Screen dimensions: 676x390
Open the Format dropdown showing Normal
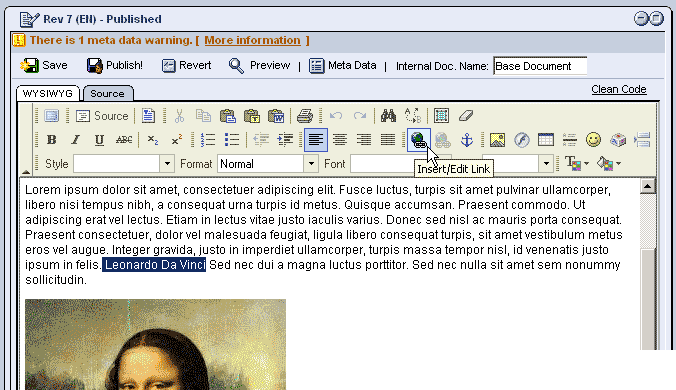tap(267, 164)
